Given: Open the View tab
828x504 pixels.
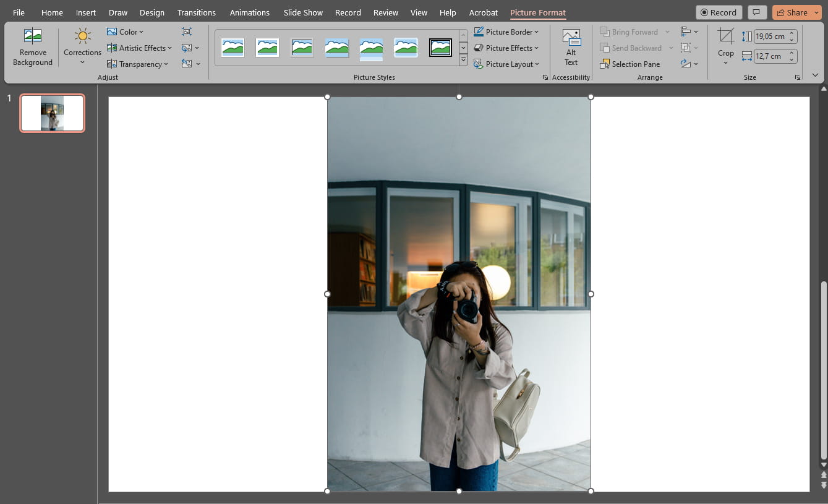Looking at the screenshot, I should click(419, 12).
